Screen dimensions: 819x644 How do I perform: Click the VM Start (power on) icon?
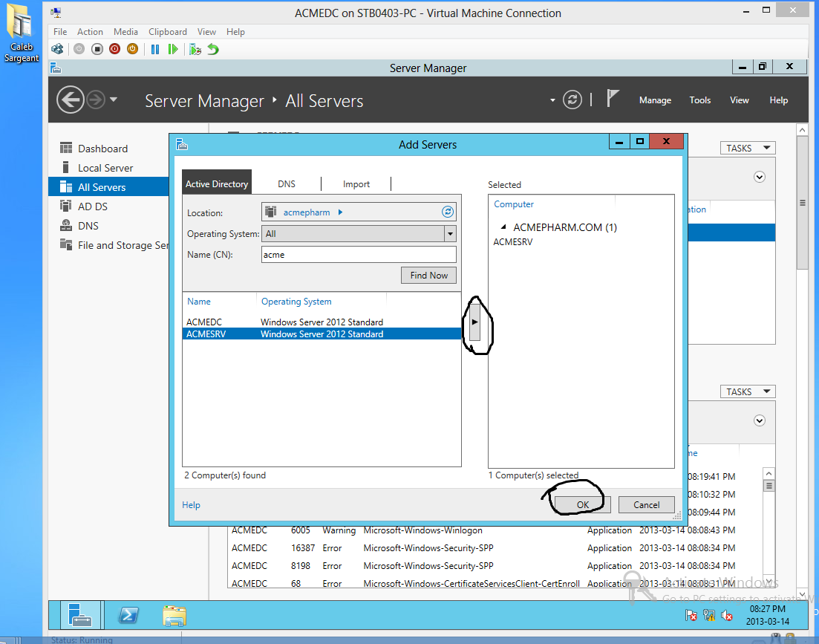click(79, 49)
